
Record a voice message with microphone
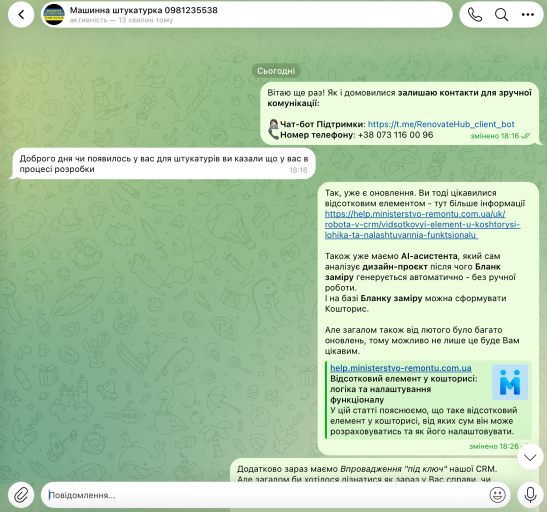pos(530,495)
